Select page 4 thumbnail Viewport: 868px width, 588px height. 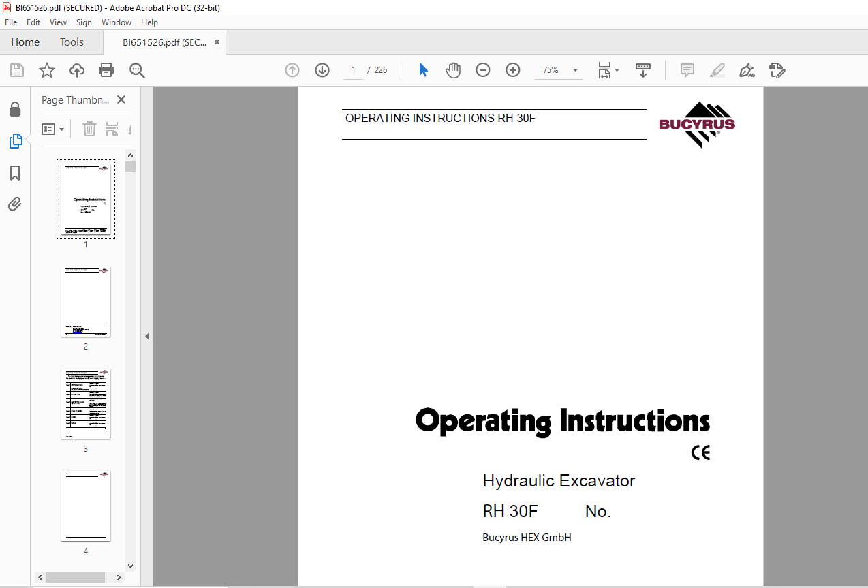pyautogui.click(x=86, y=506)
